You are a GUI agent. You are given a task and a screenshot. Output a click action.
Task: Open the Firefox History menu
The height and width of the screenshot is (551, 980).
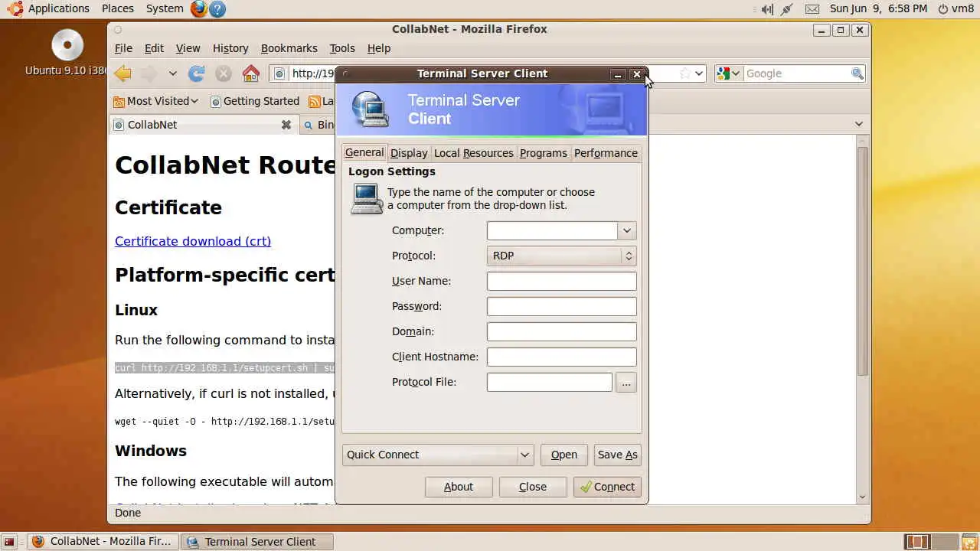pos(230,48)
